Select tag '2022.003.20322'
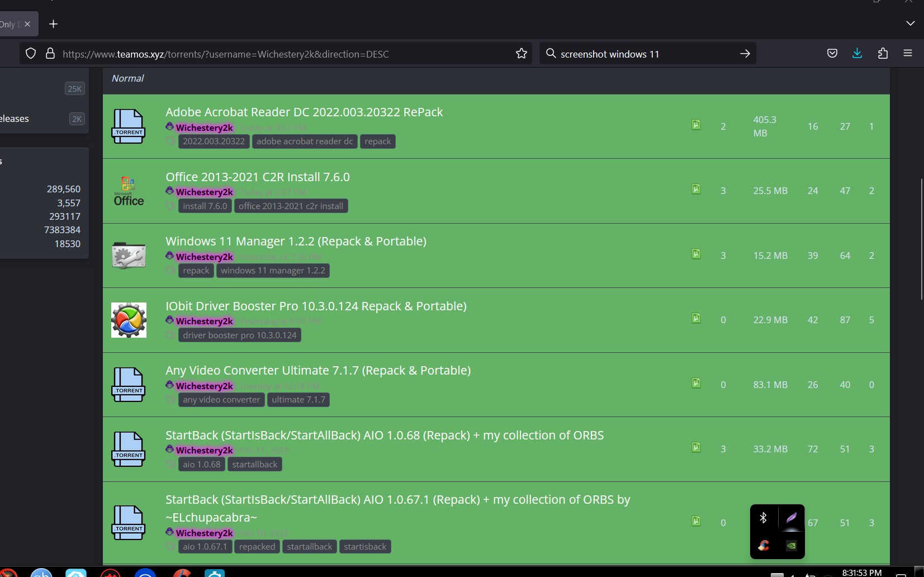 pyautogui.click(x=214, y=141)
